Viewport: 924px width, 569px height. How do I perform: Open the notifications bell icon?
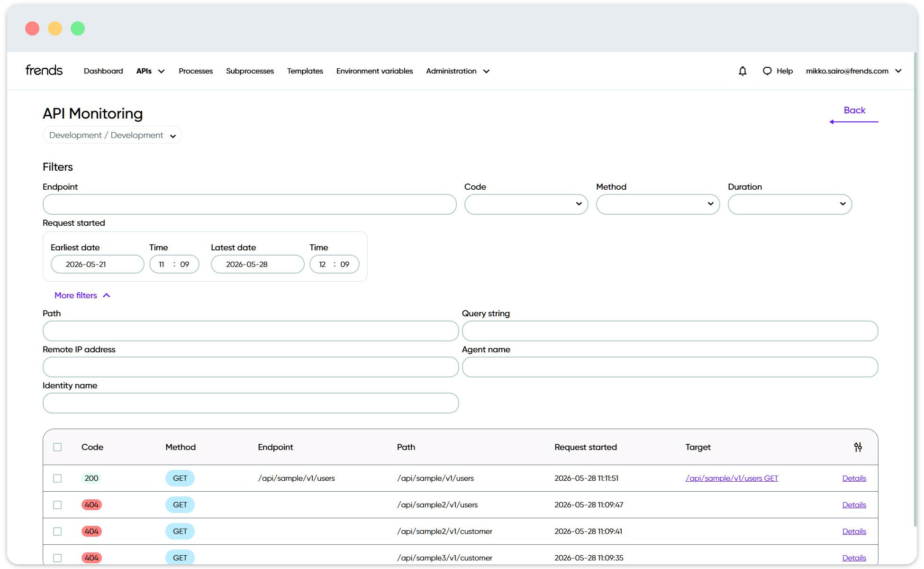pyautogui.click(x=743, y=71)
